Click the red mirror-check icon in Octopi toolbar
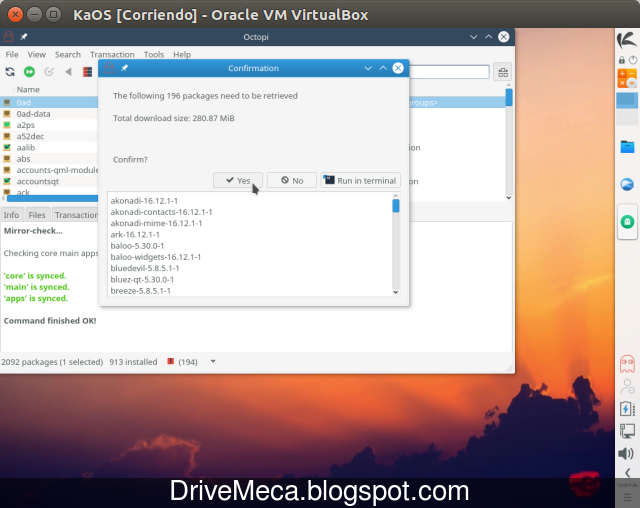 (x=87, y=72)
